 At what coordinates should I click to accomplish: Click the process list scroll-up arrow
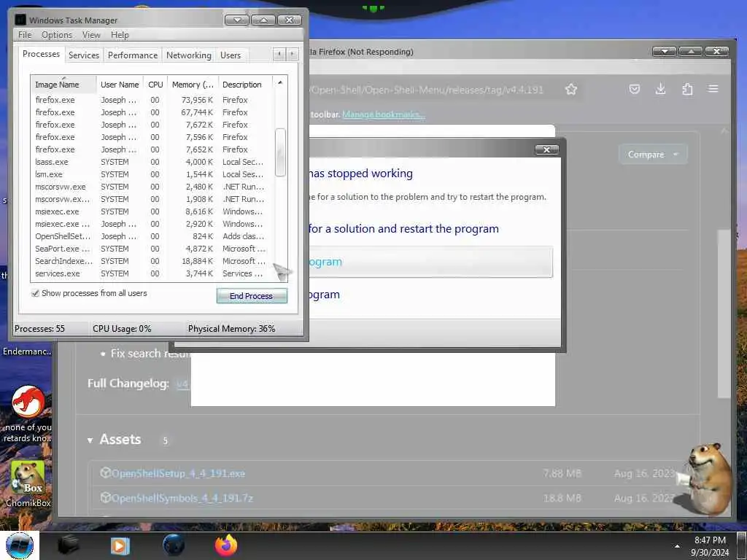280,83
